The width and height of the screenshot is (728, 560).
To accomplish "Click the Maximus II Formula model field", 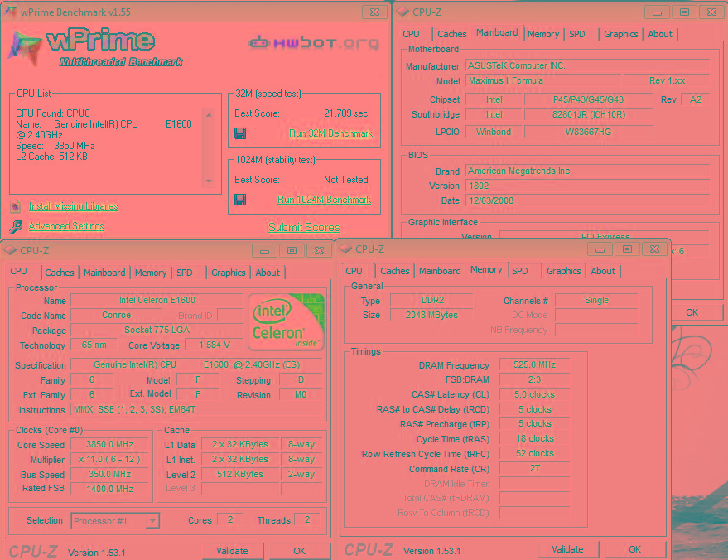I will [x=542, y=81].
